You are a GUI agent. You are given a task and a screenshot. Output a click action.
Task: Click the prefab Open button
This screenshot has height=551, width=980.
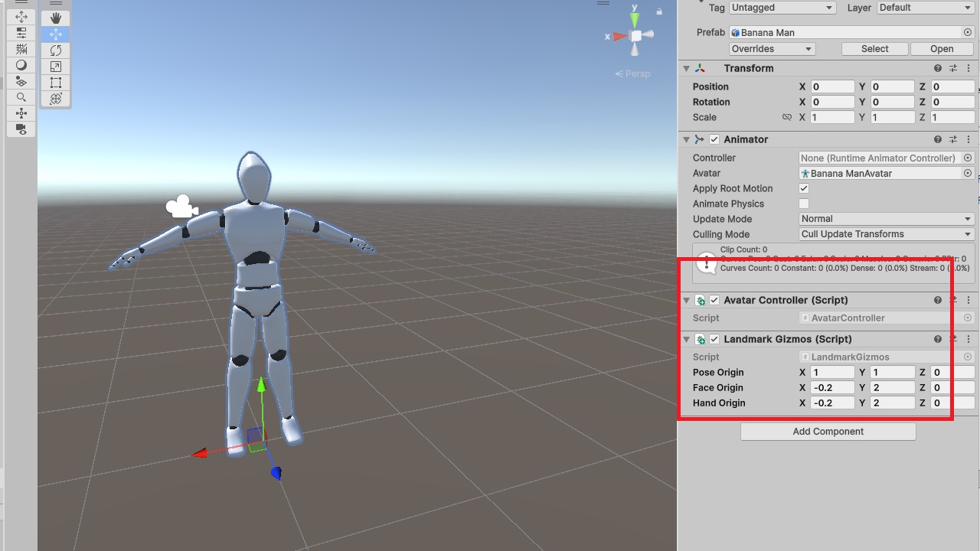coord(941,48)
